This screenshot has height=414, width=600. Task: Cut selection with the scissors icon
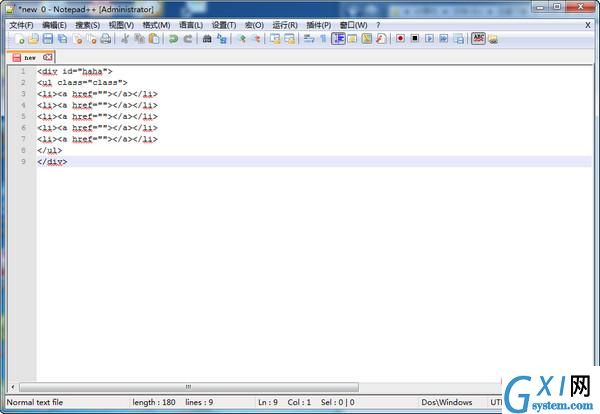click(x=125, y=39)
